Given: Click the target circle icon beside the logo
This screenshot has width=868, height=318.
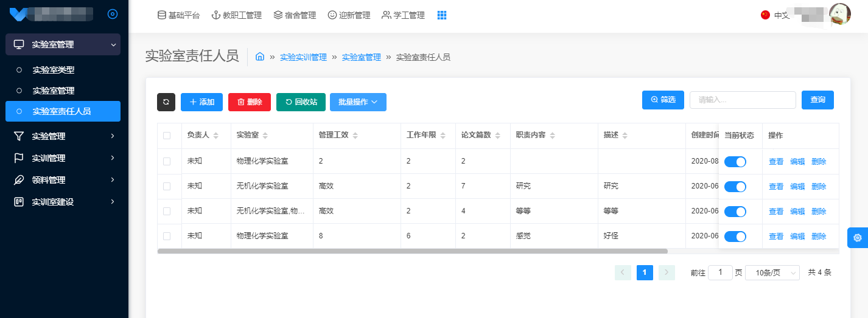Looking at the screenshot, I should pos(113,14).
